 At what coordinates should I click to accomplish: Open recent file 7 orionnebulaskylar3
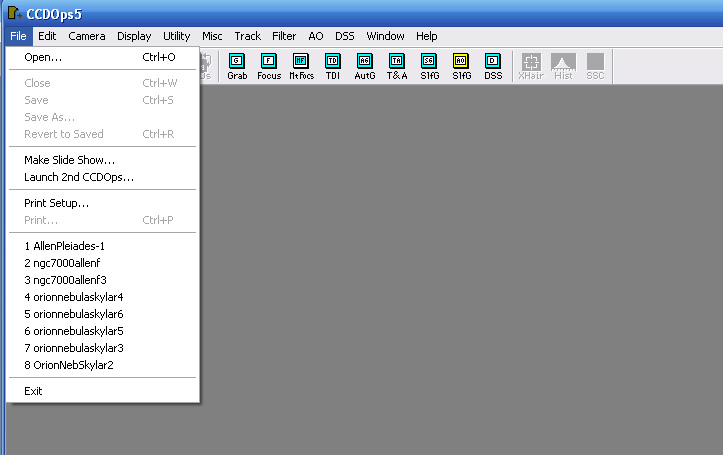click(x=103, y=348)
